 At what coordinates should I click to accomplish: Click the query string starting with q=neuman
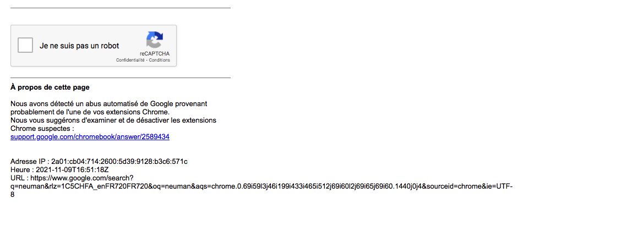[259, 186]
